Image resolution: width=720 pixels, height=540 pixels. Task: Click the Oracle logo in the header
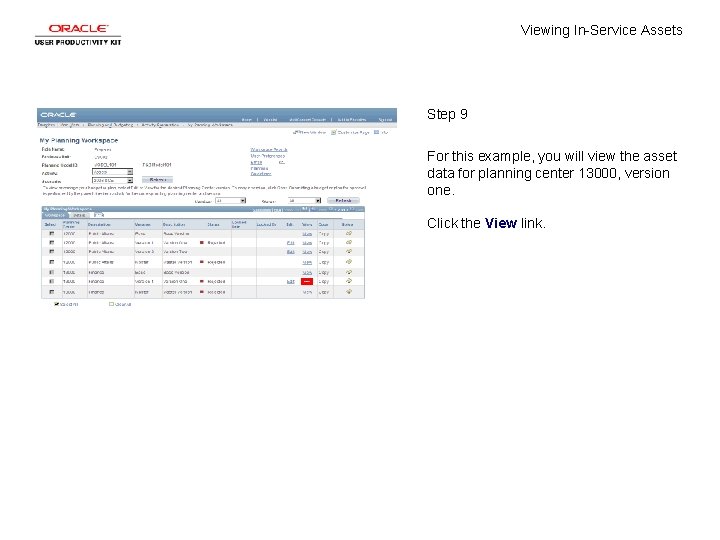coord(58,114)
